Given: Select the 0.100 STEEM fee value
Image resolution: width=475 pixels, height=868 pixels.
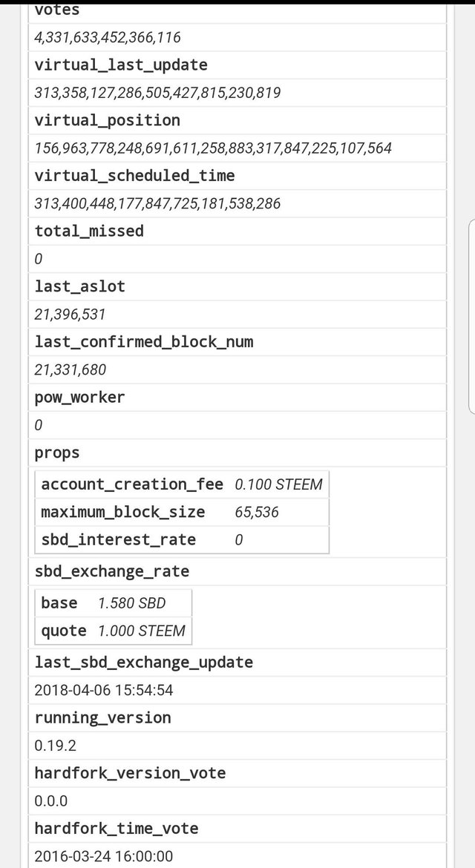Looking at the screenshot, I should (278, 484).
